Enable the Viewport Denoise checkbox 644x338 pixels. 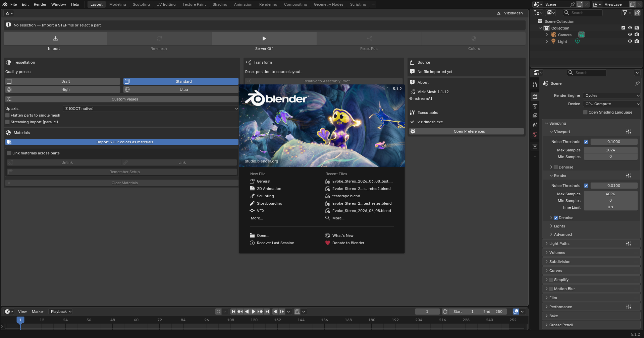point(556,167)
